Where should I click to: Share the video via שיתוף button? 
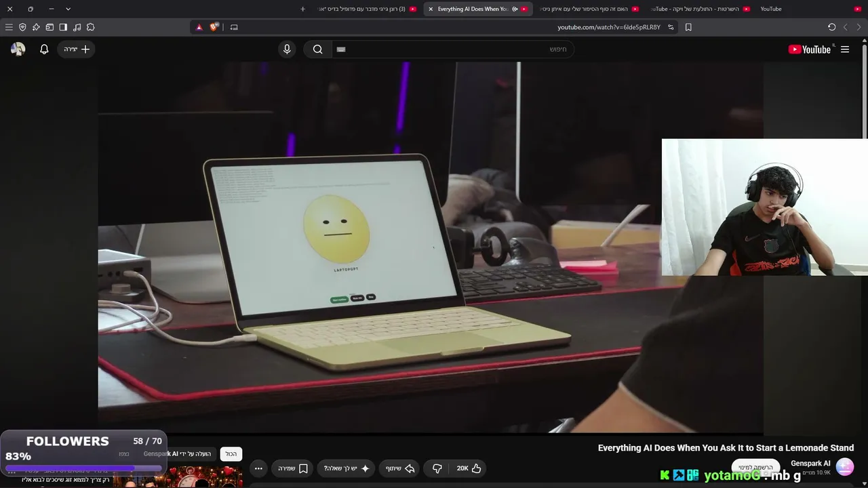coord(399,468)
